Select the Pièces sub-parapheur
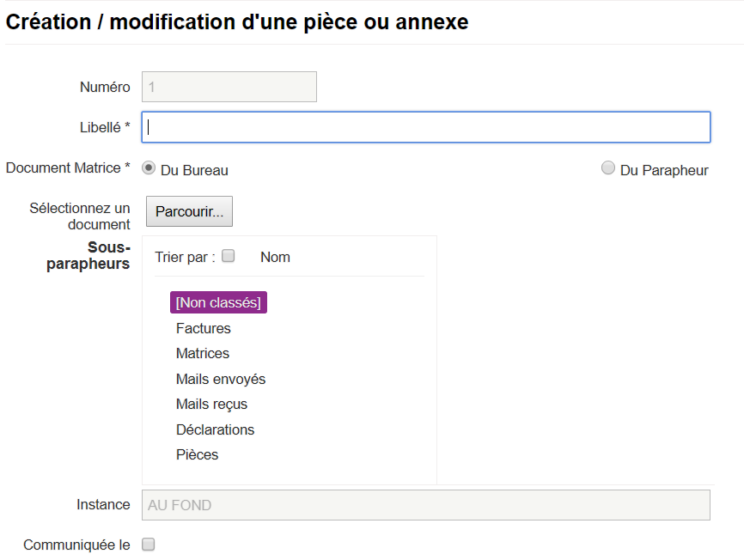The image size is (744, 560). tap(197, 454)
